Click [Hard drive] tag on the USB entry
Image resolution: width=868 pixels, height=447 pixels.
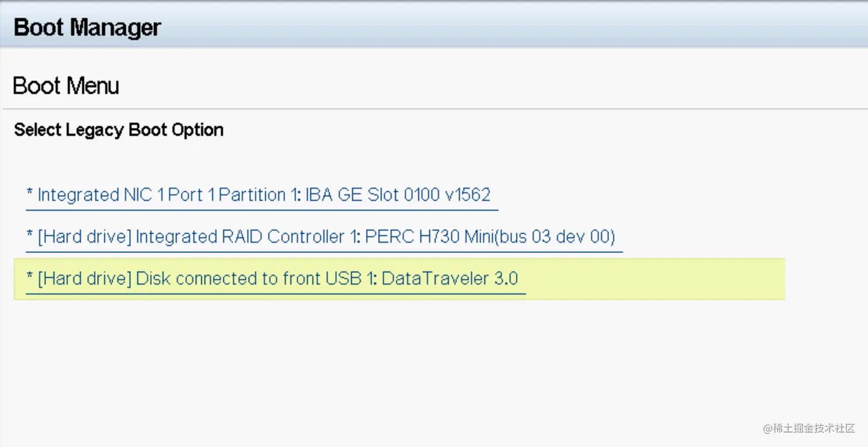[x=84, y=279]
